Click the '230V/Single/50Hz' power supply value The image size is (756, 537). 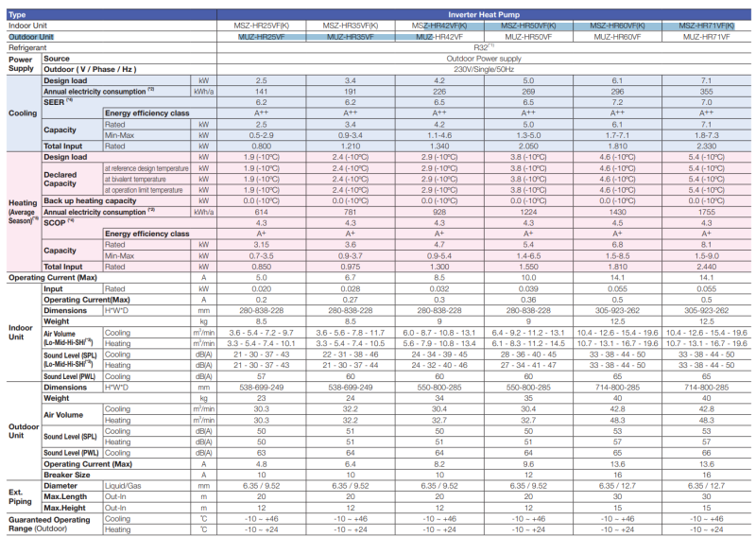[x=484, y=69]
